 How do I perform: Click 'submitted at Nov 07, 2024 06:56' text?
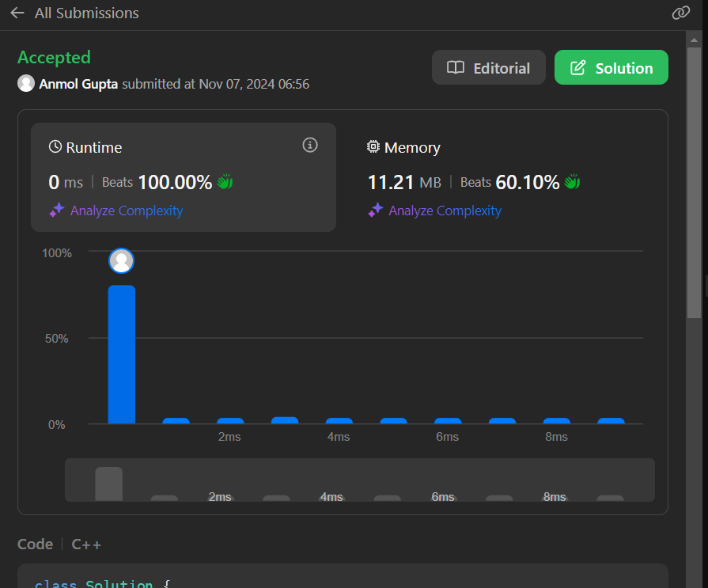pyautogui.click(x=216, y=84)
